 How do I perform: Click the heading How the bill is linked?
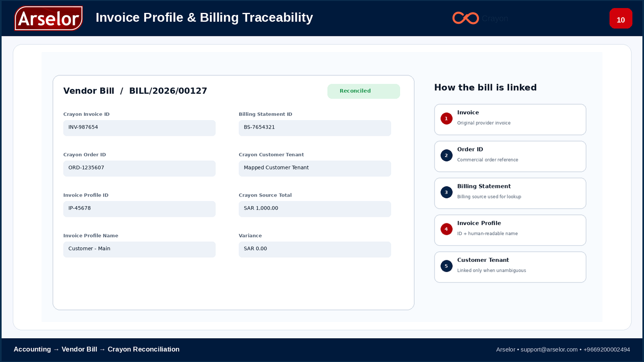pos(485,88)
